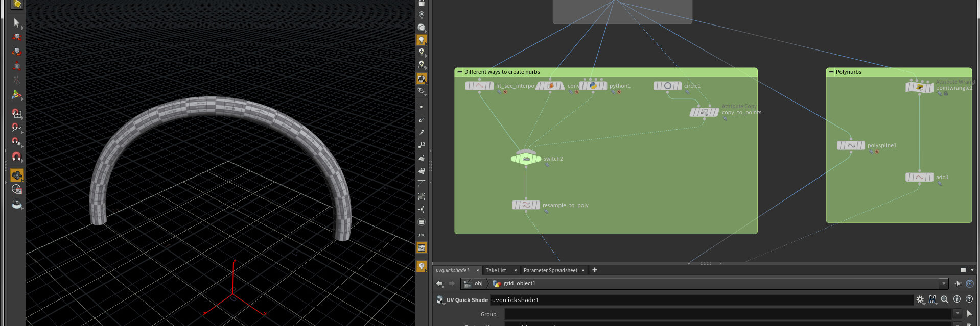Screen dimensions: 980x326
Task: Select the switch2 node
Action: click(x=526, y=159)
